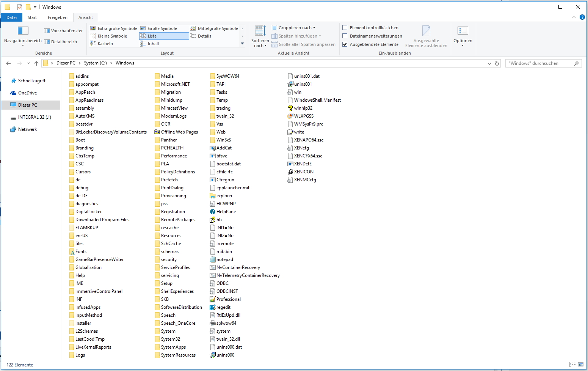Viewport: 588px width, 371px height.
Task: Go up one folder level arrow
Action: click(x=36, y=63)
